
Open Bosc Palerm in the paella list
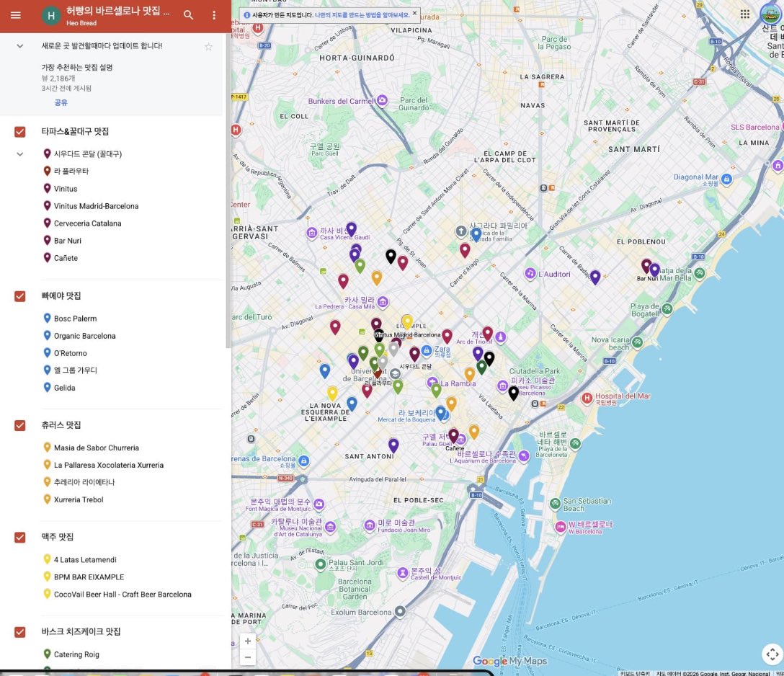(x=76, y=319)
